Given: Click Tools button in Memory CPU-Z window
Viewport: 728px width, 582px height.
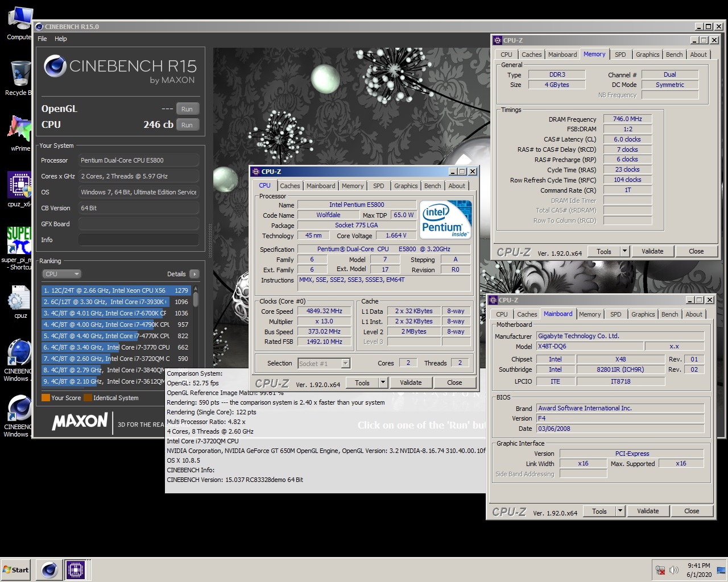Looking at the screenshot, I should click(604, 251).
